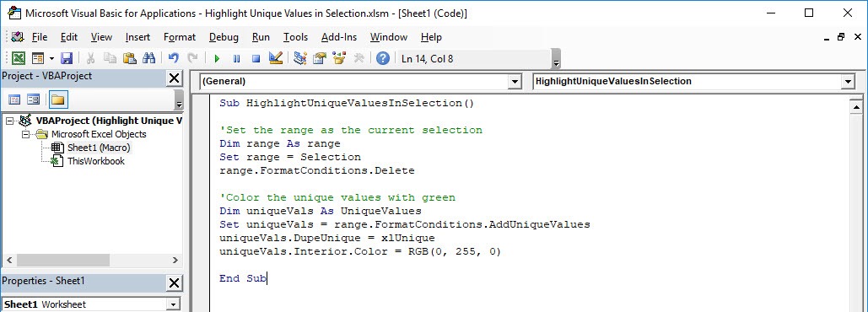868x312 pixels.
Task: Close the Project - VBAProject pane
Action: (x=174, y=78)
